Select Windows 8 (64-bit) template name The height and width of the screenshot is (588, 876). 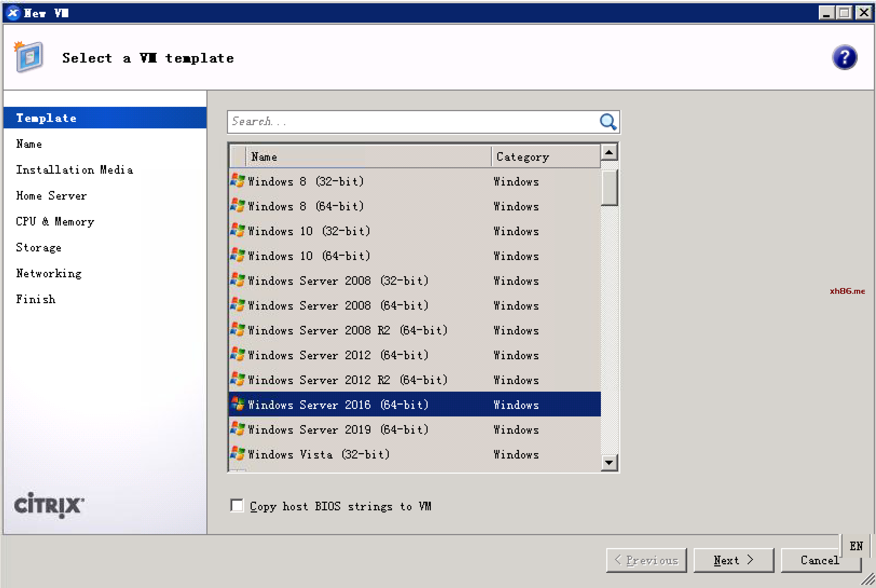pos(306,206)
